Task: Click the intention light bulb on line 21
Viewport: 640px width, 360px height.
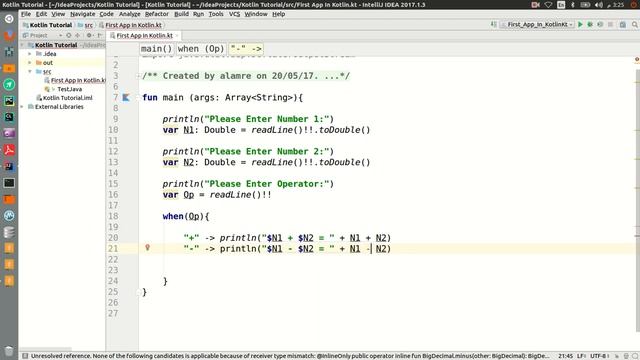Action: 148,247
